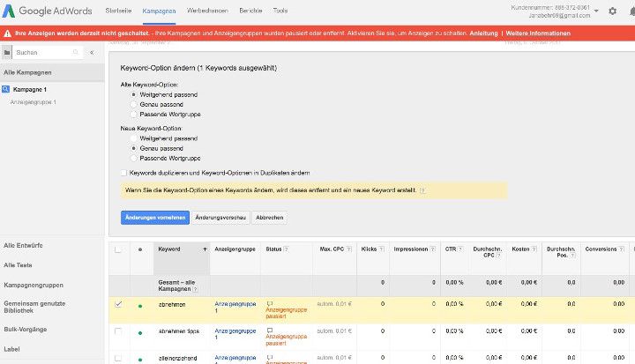
Task: Click the Kampagne 1 search campaign icon
Action: click(x=5, y=89)
